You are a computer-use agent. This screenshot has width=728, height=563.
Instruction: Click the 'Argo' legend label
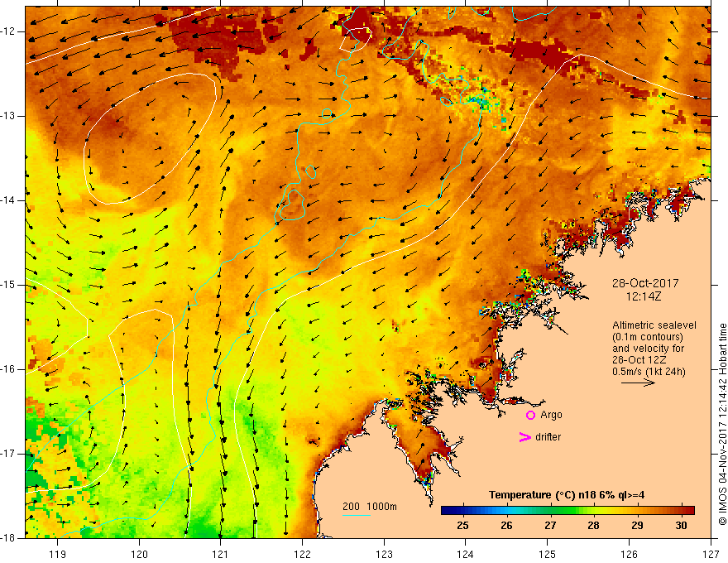[551, 415]
